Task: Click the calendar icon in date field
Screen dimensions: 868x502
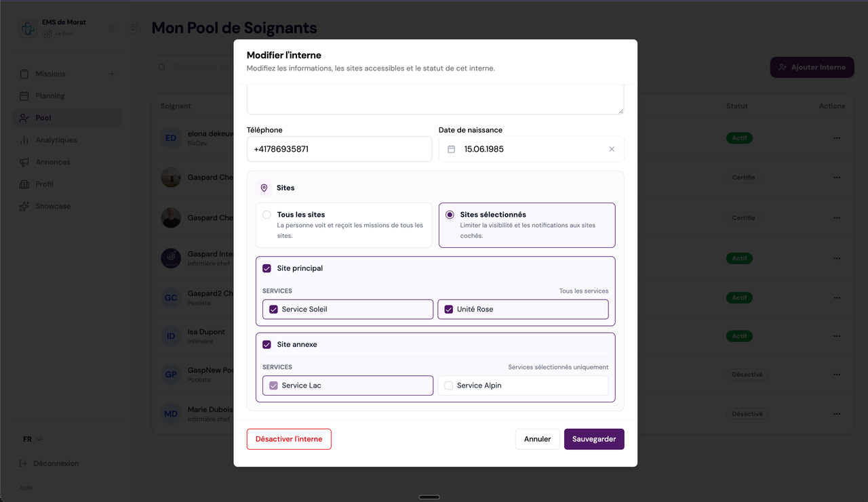Action: (452, 149)
